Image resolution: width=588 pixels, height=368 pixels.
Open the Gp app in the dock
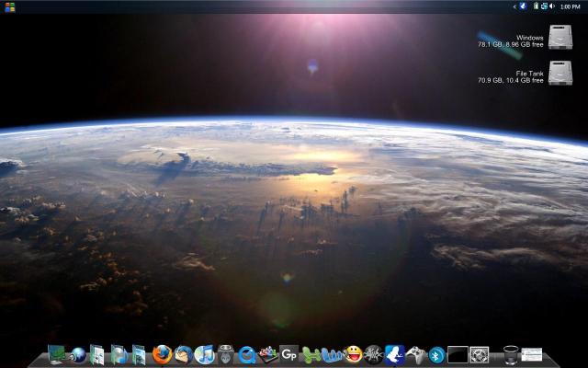pyautogui.click(x=289, y=354)
